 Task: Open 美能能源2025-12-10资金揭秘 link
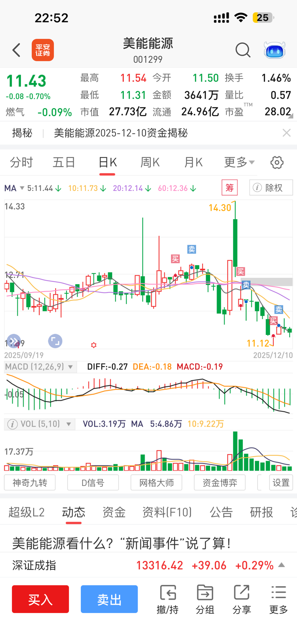121,133
